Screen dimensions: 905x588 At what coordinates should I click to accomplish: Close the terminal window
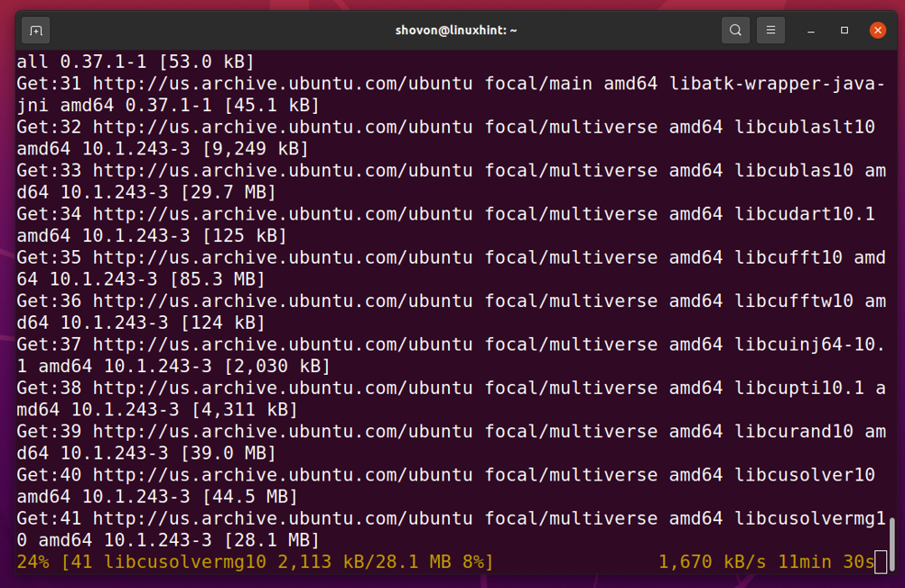[x=878, y=30]
